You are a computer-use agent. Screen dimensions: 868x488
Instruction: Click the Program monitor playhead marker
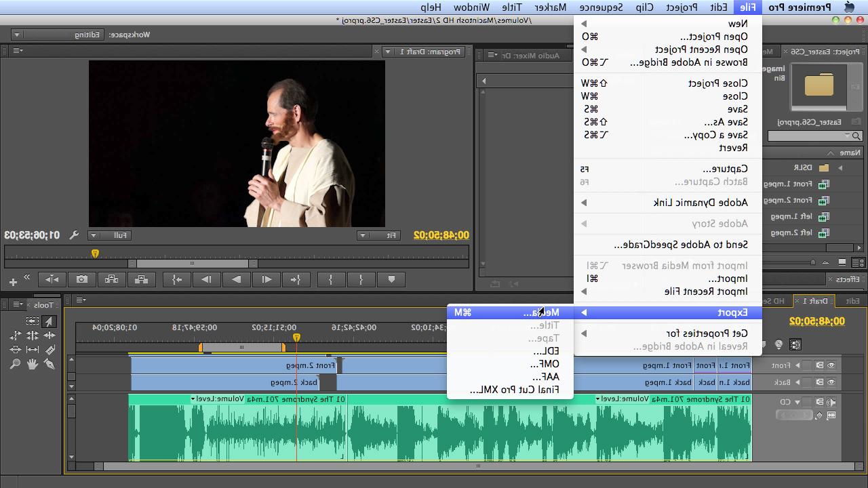tap(95, 253)
